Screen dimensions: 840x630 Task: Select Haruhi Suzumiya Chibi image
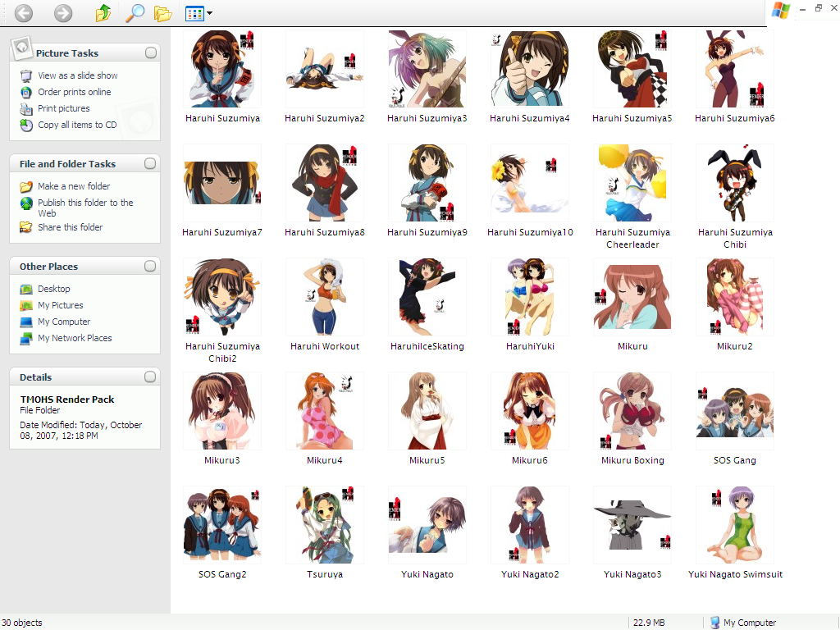coord(734,183)
